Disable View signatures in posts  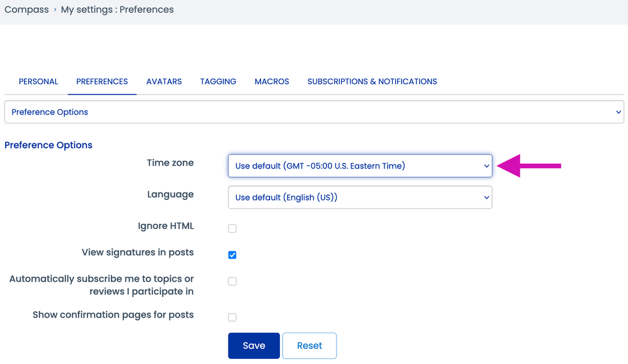coord(232,255)
